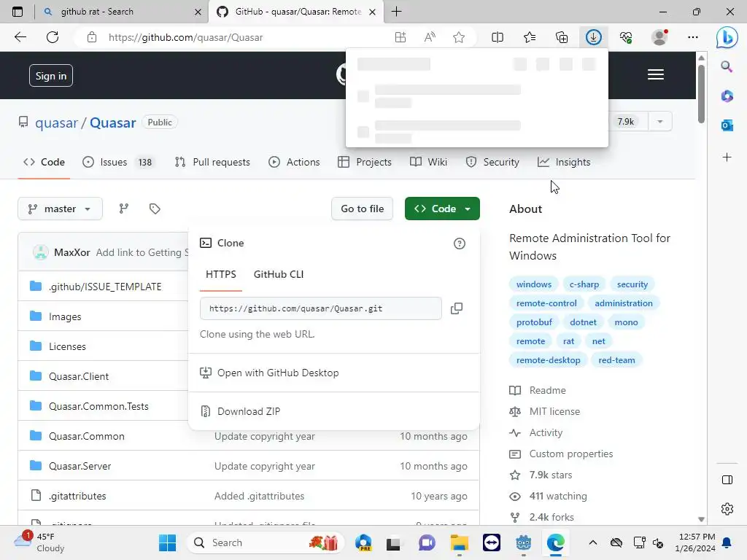Open the 2.4k forks link
Image resolution: width=747 pixels, height=560 pixels.
551,517
